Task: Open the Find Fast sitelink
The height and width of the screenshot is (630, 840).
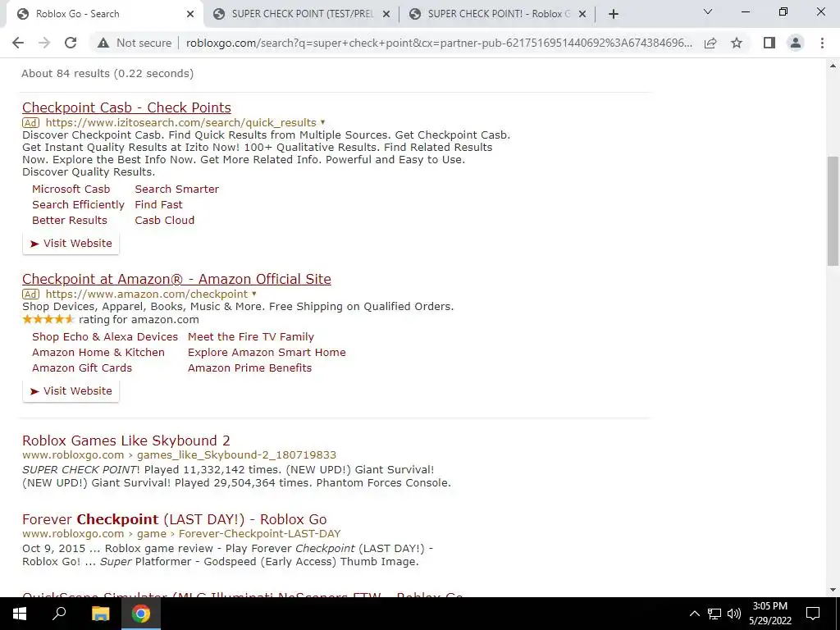Action: (158, 204)
